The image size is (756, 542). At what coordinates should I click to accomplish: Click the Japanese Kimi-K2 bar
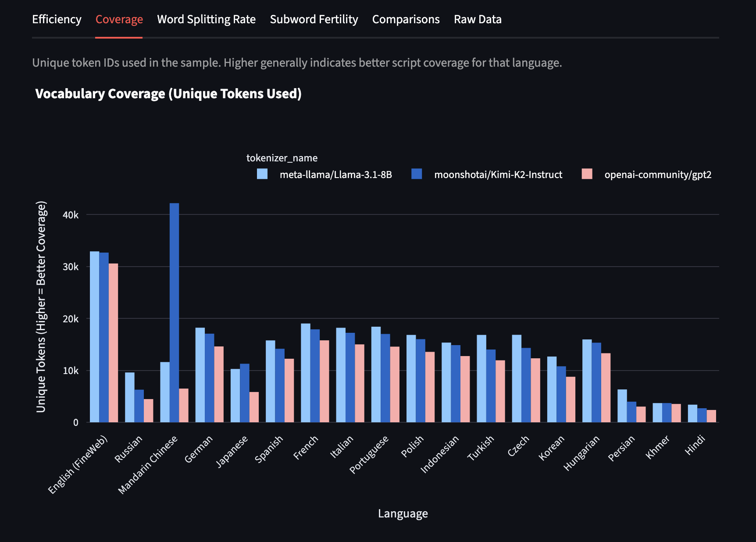244,393
